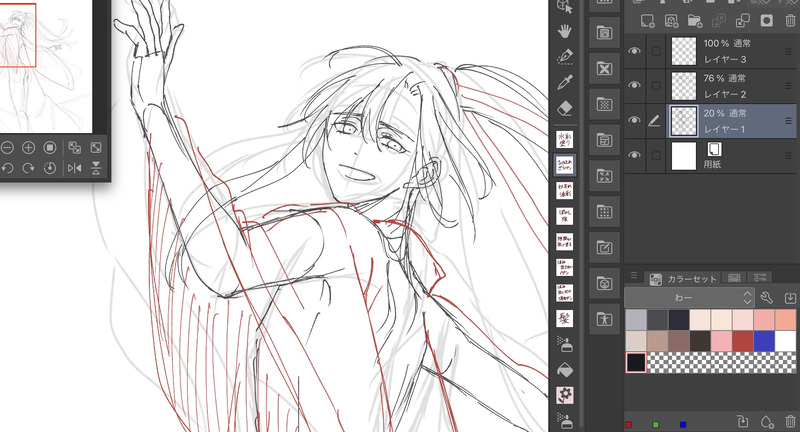Replace color with the swap icon
Image resolution: width=800 pixels, height=432 pixels.
[743, 421]
